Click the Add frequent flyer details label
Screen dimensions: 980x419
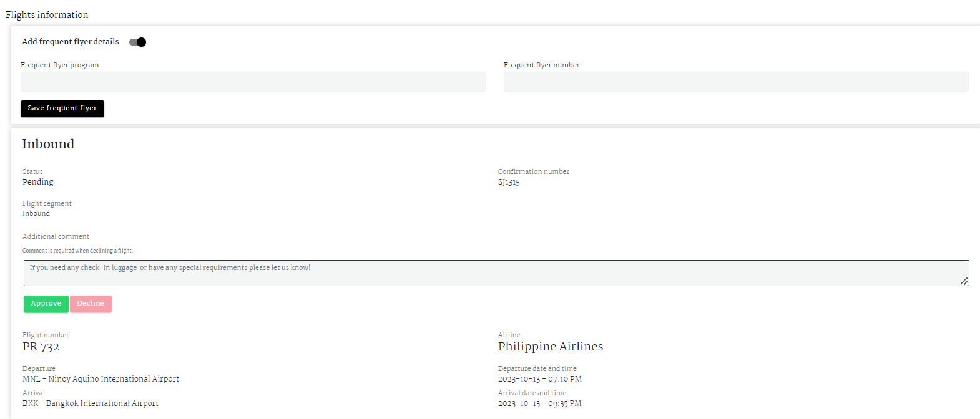tap(71, 42)
